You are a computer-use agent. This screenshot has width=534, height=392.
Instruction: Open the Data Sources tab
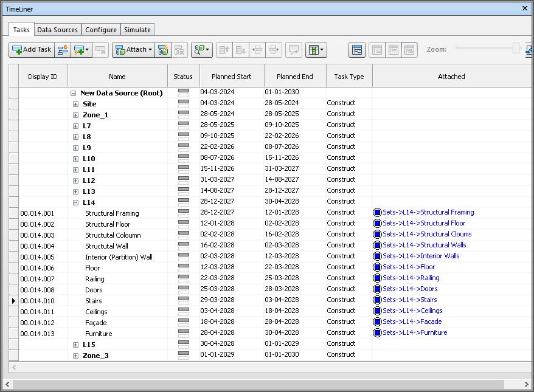[57, 30]
